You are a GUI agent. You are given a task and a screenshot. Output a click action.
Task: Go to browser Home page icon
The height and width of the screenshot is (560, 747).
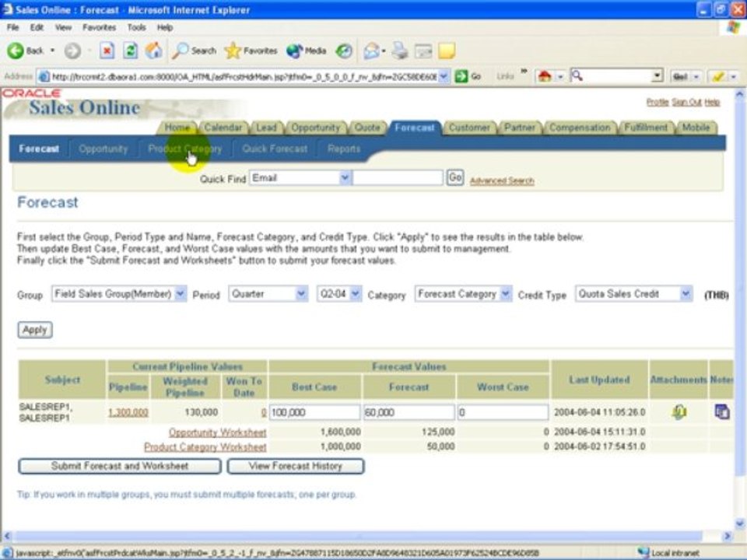(x=154, y=51)
